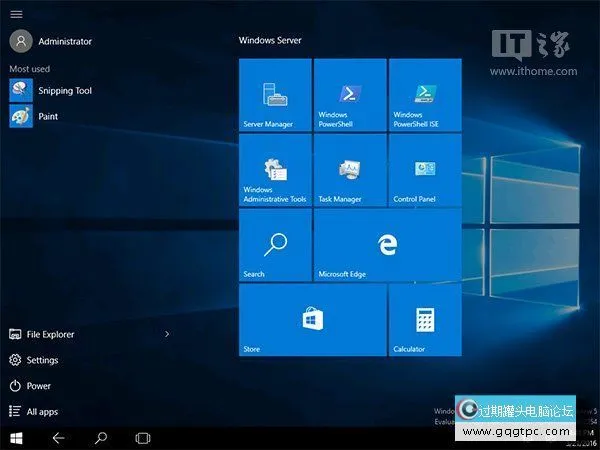Open Settings from the Start menu
Screen dimensions: 600x450
[42, 360]
